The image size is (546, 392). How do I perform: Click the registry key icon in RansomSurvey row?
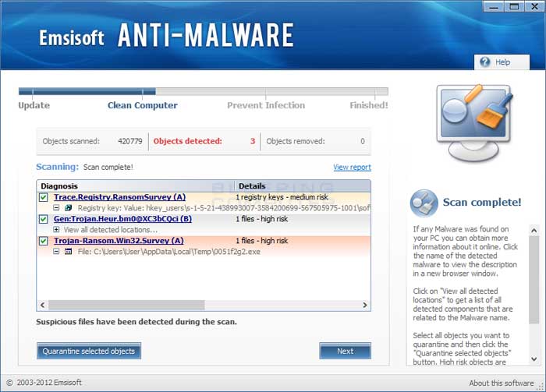69,207
